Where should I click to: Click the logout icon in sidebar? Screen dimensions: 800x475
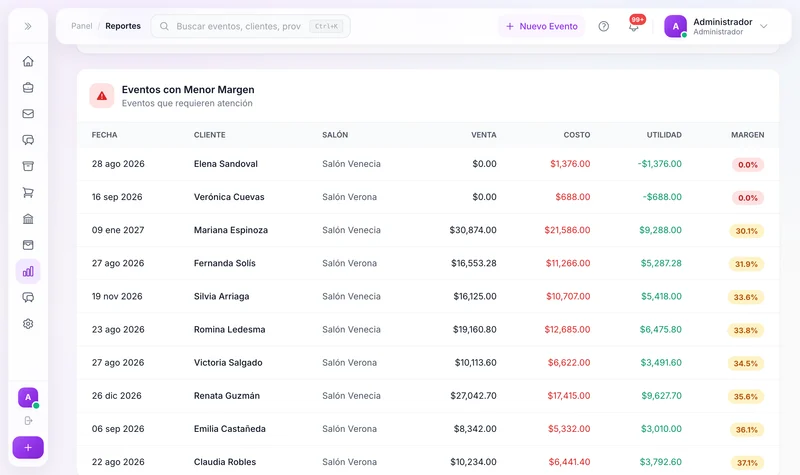click(28, 421)
